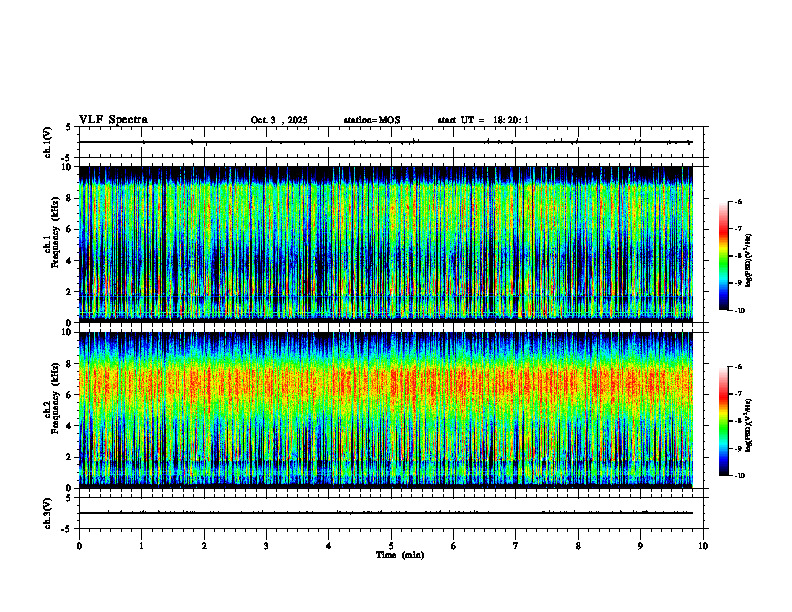Click the ch.1(V) waveform trace panel
Image resolution: width=792 pixels, height=612 pixels.
click(x=391, y=142)
